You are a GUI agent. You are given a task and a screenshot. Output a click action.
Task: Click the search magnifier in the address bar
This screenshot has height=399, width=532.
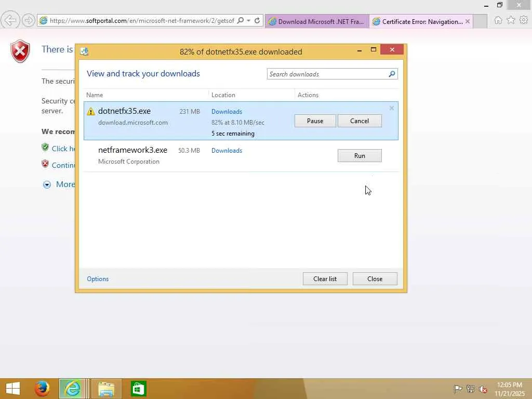click(240, 21)
